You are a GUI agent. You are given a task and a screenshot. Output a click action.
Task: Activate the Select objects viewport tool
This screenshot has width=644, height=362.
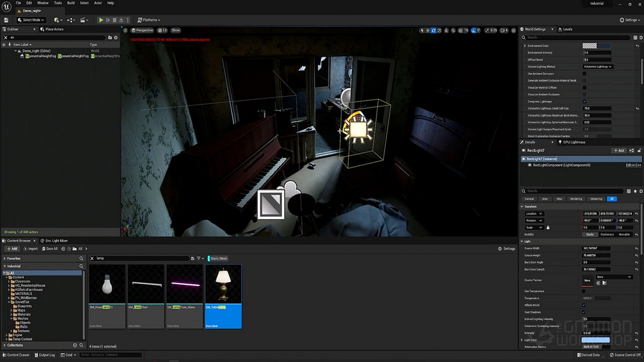tap(422, 30)
